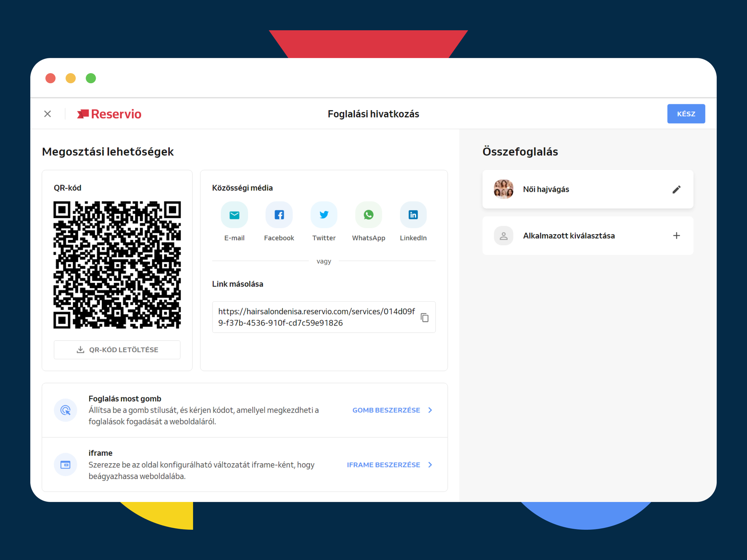The height and width of the screenshot is (560, 747).
Task: Click the download icon inside QR-kód letöltése
Action: (x=81, y=349)
